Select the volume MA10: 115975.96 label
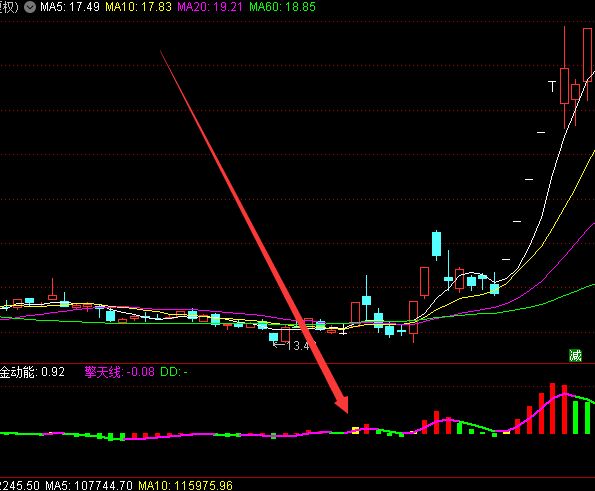The image size is (595, 491). coord(185,485)
